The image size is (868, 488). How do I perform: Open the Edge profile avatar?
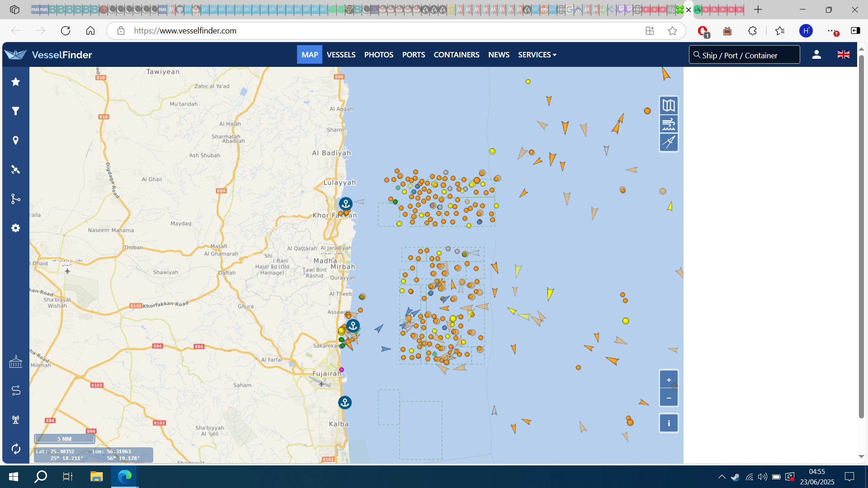(x=806, y=31)
